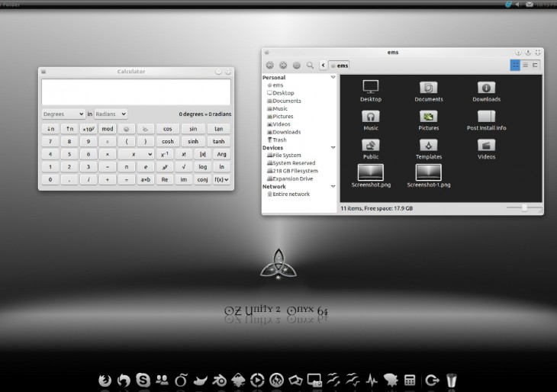Open the Post Install Info folder
The width and height of the screenshot is (557, 392).
pyautogui.click(x=486, y=117)
